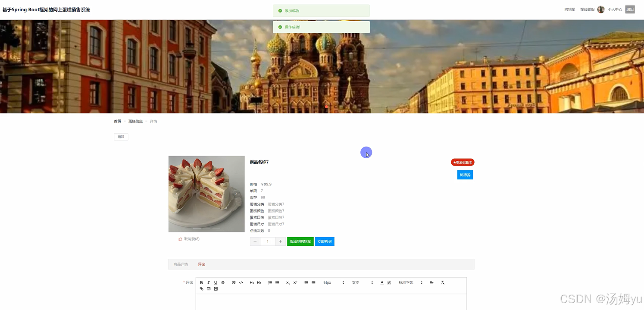Show next cake image with right arrow
The width and height of the screenshot is (644, 310).
236,194
